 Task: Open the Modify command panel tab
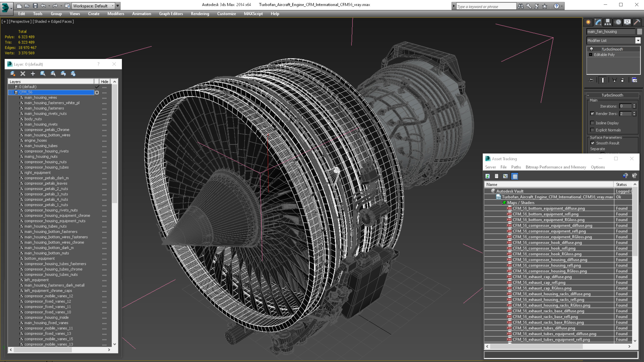pyautogui.click(x=598, y=22)
